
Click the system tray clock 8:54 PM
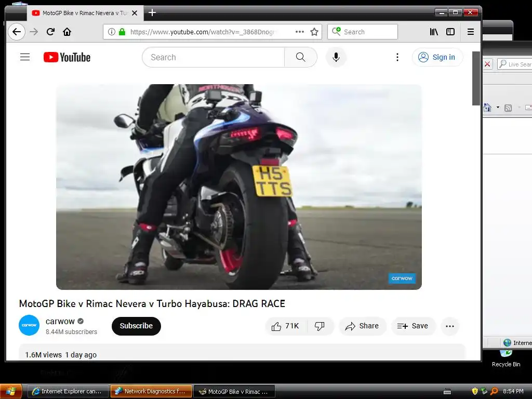513,391
